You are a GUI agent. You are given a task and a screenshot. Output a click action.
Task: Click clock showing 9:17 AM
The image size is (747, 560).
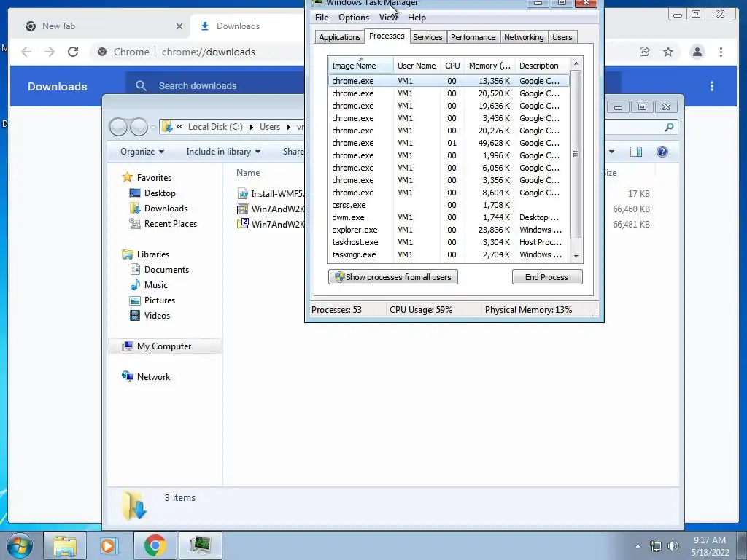tap(710, 540)
